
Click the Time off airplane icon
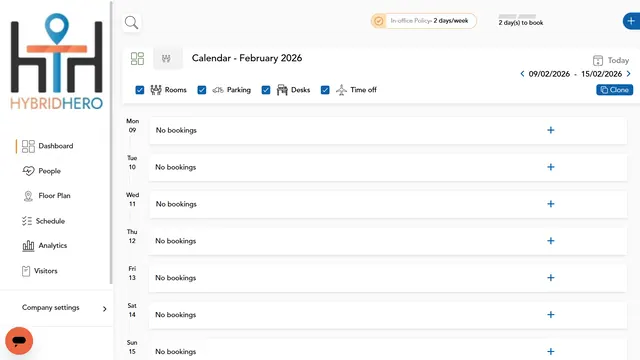341,90
